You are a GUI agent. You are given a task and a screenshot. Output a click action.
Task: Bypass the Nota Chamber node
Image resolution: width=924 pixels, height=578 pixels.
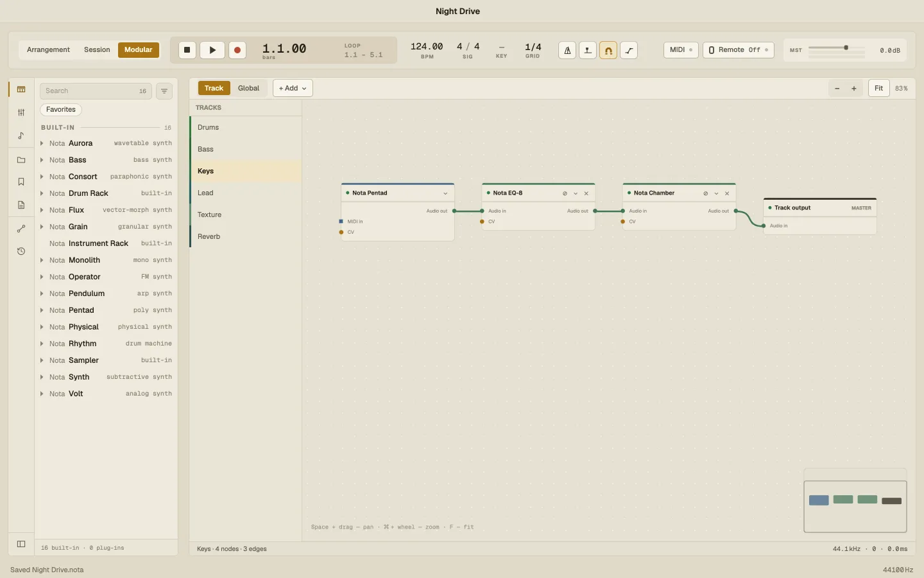coord(705,193)
